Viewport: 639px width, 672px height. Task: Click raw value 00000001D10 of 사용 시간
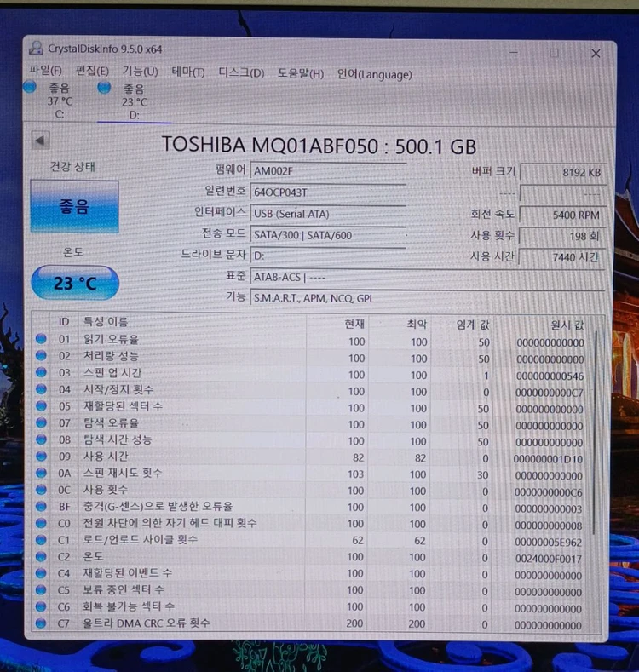click(x=548, y=459)
